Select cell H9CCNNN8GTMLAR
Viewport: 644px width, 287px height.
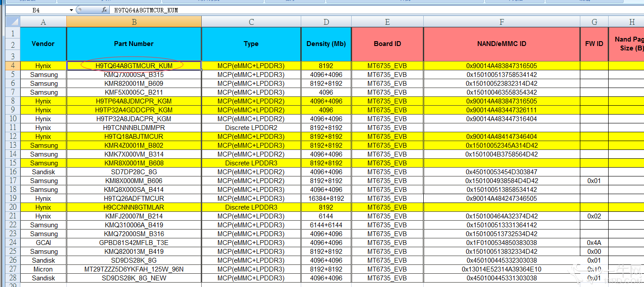(x=134, y=207)
